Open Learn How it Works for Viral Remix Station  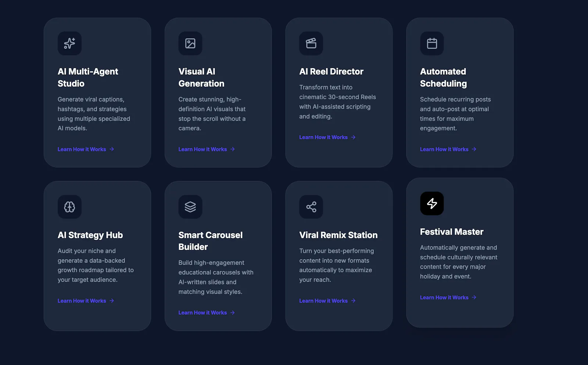pos(327,301)
